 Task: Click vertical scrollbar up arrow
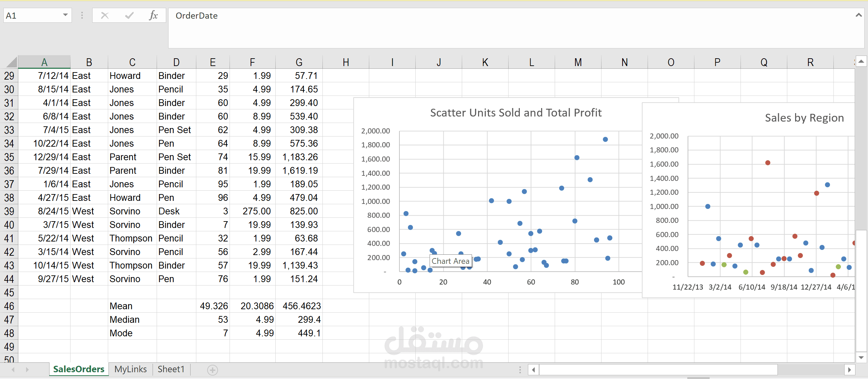tap(861, 62)
